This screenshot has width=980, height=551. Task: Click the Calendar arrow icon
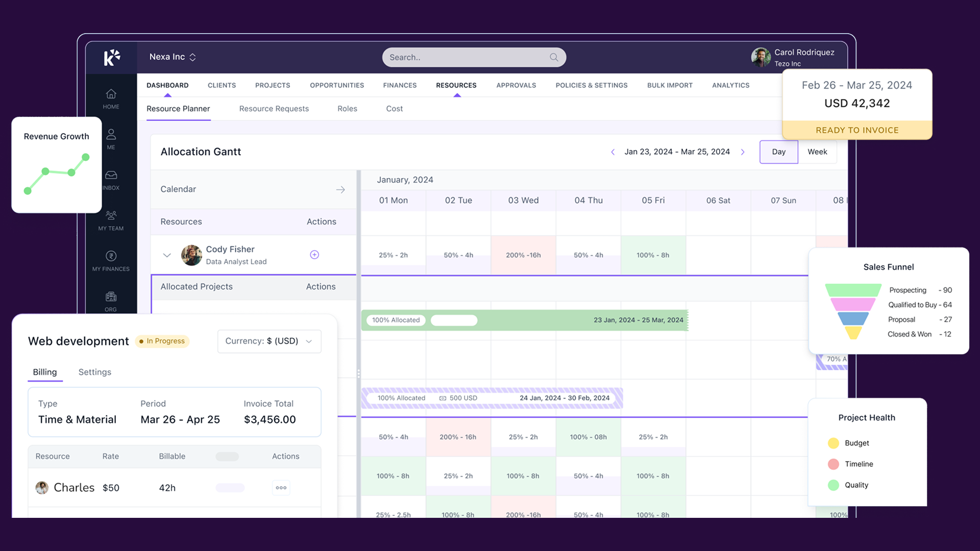340,189
